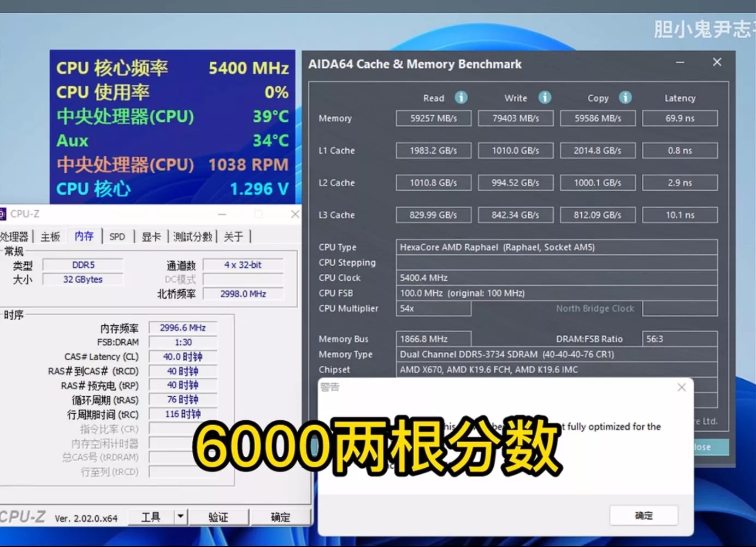Click the 中央处理器(CPU) temperature reading 39°C
Viewport: 756px width, 547px height.
271,116
